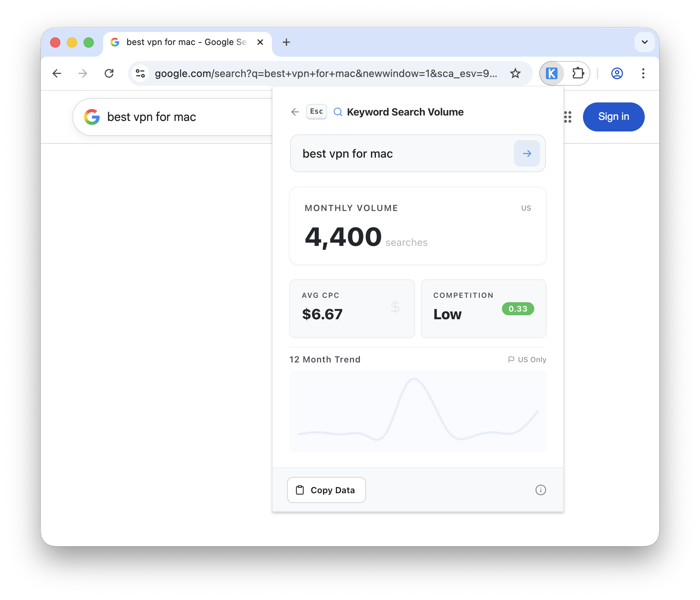Open the Chrome profile avatar

[x=617, y=73]
